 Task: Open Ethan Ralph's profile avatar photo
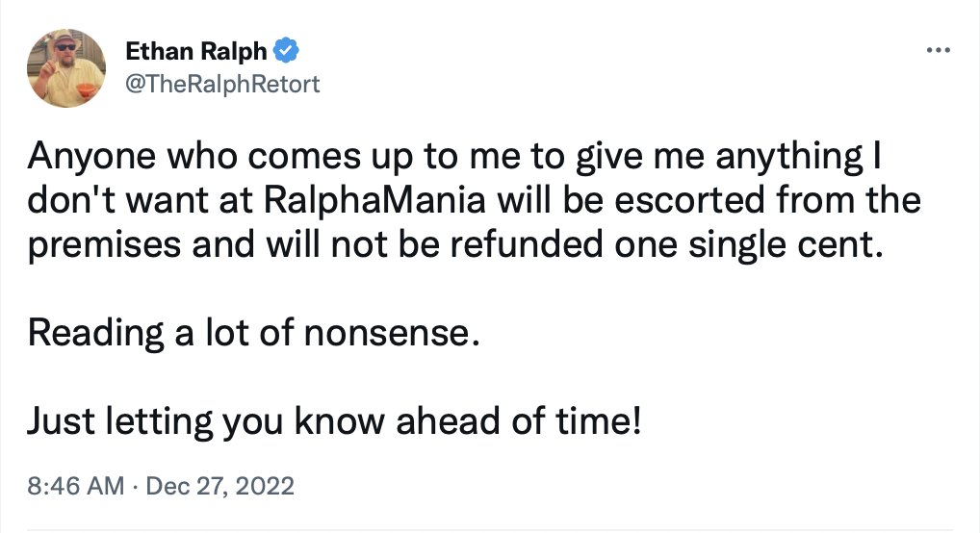(66, 68)
